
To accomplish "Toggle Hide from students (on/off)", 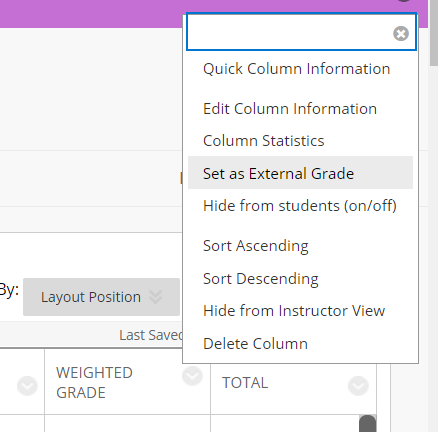I will tap(300, 206).
